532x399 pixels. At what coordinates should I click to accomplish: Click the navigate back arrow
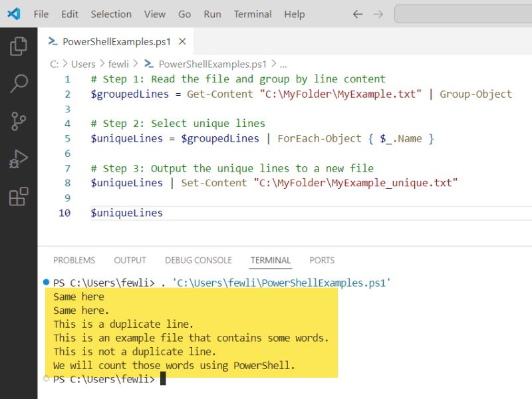pyautogui.click(x=357, y=14)
